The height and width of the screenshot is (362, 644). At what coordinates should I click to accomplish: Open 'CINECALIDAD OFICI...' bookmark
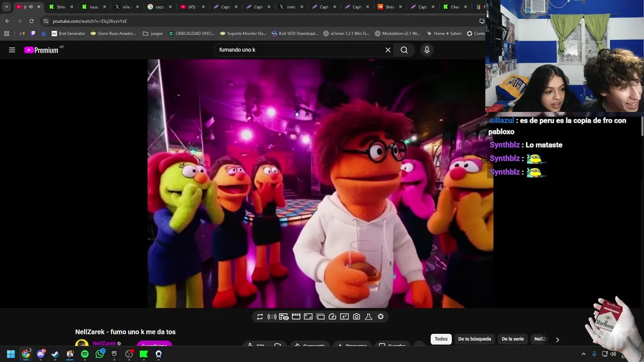click(x=192, y=34)
